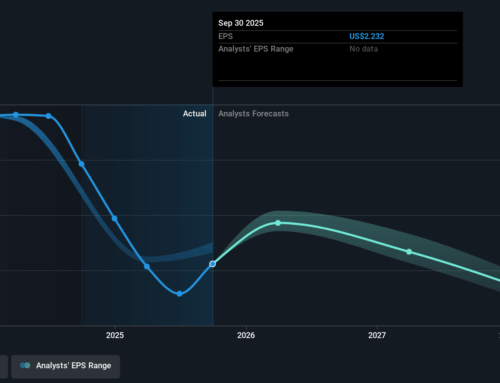Click the EPS data point at 2025 tick

click(x=114, y=219)
